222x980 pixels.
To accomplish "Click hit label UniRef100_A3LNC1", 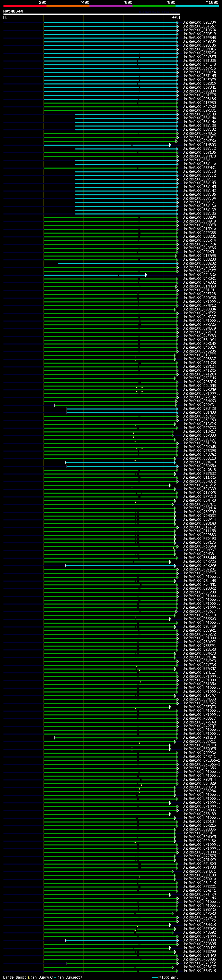I will tap(199, 504).
